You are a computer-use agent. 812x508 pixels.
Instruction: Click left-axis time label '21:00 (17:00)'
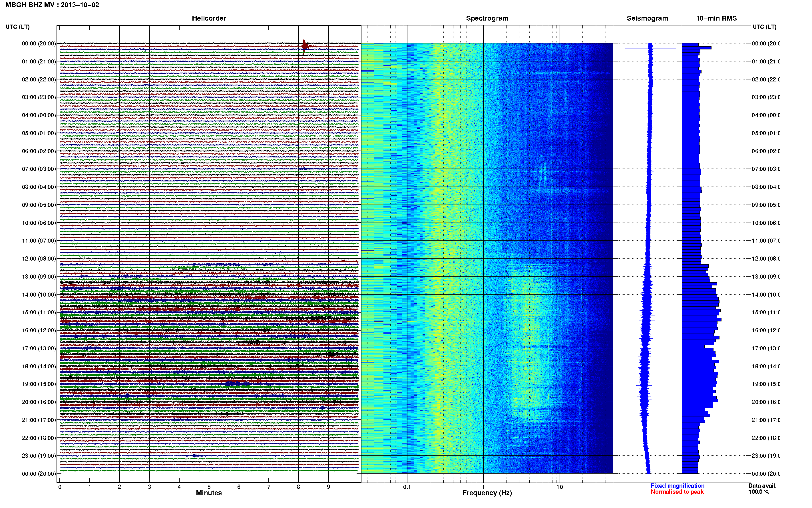(x=39, y=420)
